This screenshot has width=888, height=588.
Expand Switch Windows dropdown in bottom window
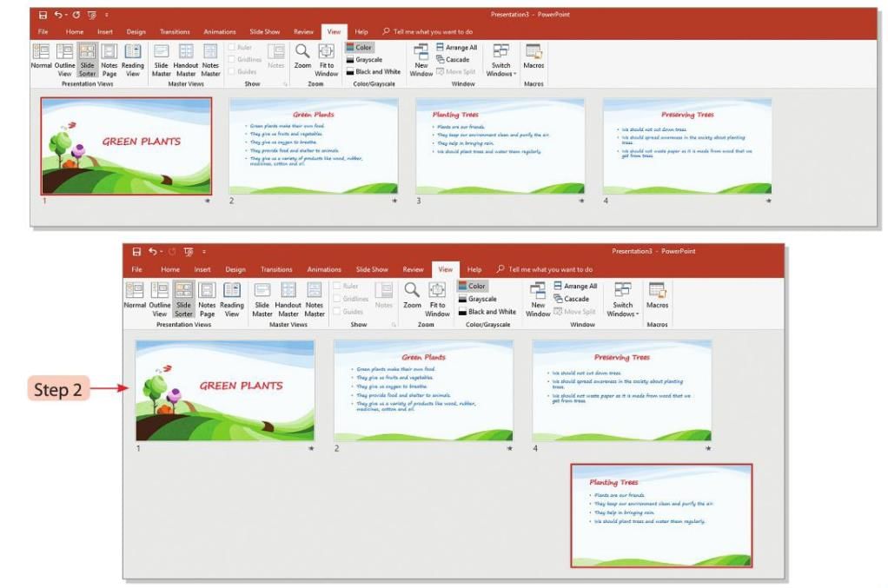623,299
